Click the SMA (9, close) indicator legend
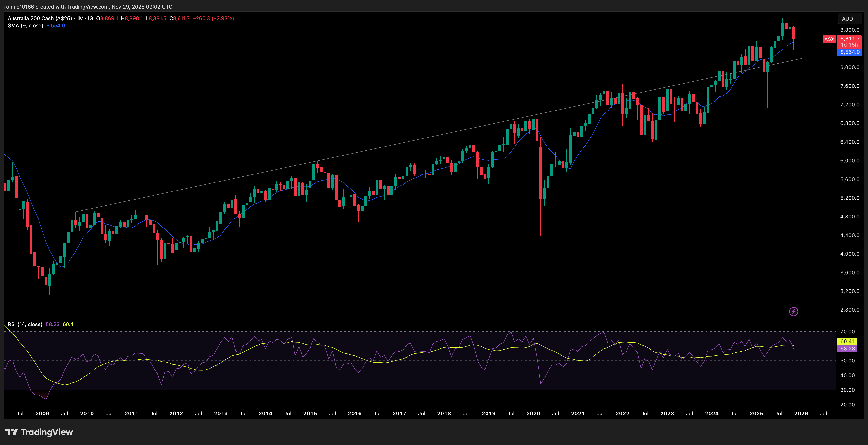 pos(26,26)
